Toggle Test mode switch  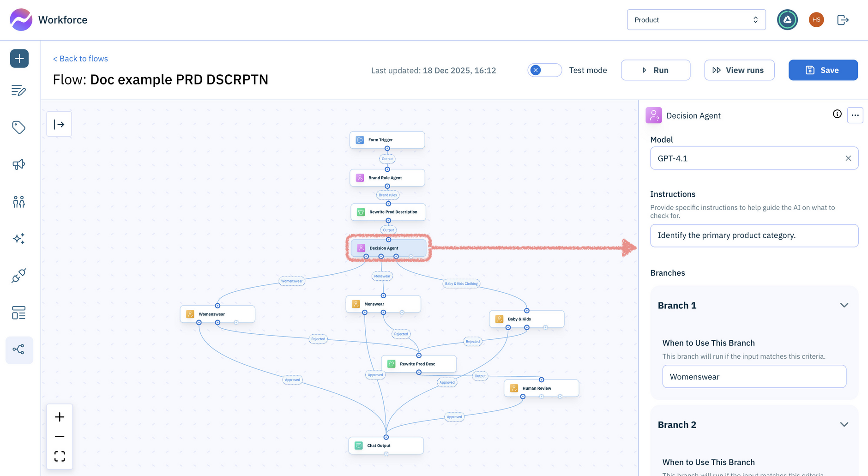(545, 70)
